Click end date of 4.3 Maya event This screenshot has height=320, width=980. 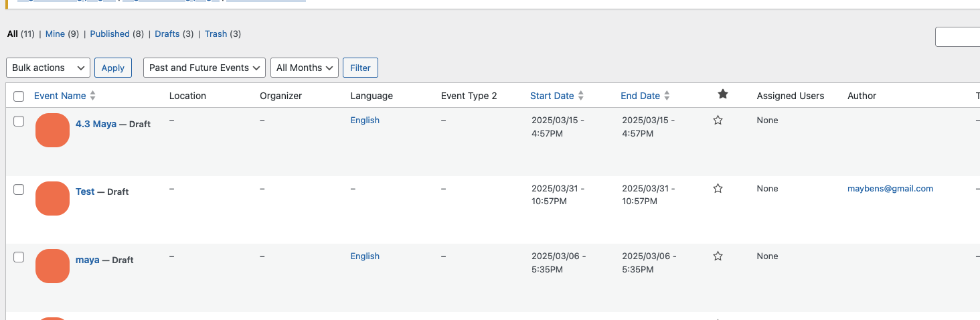tap(649, 127)
